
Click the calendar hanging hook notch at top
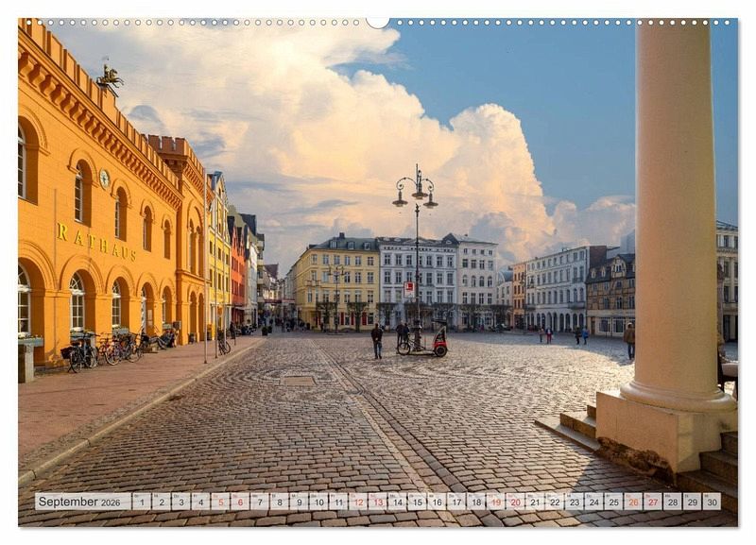coord(378,22)
